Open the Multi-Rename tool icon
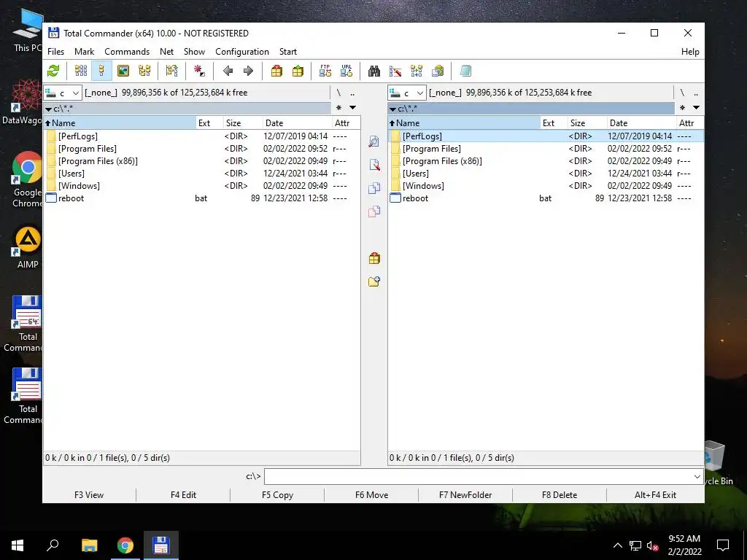Viewport: 747px width, 560px height. [395, 71]
